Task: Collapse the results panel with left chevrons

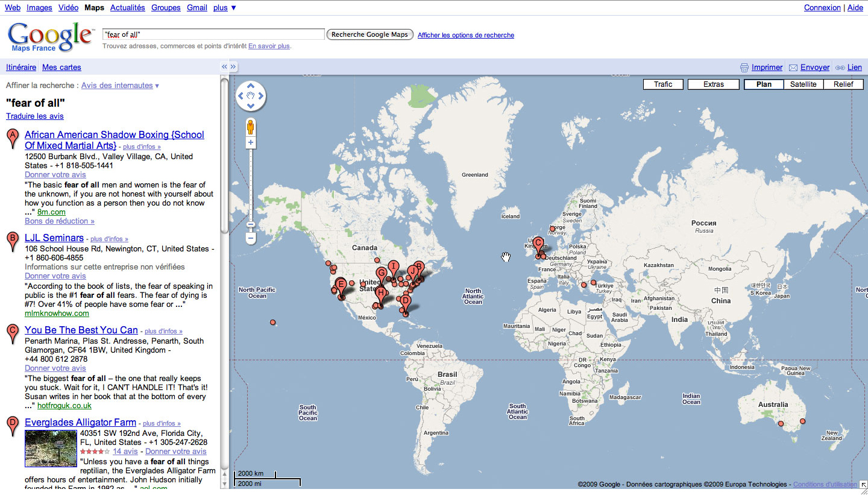Action: (x=224, y=67)
